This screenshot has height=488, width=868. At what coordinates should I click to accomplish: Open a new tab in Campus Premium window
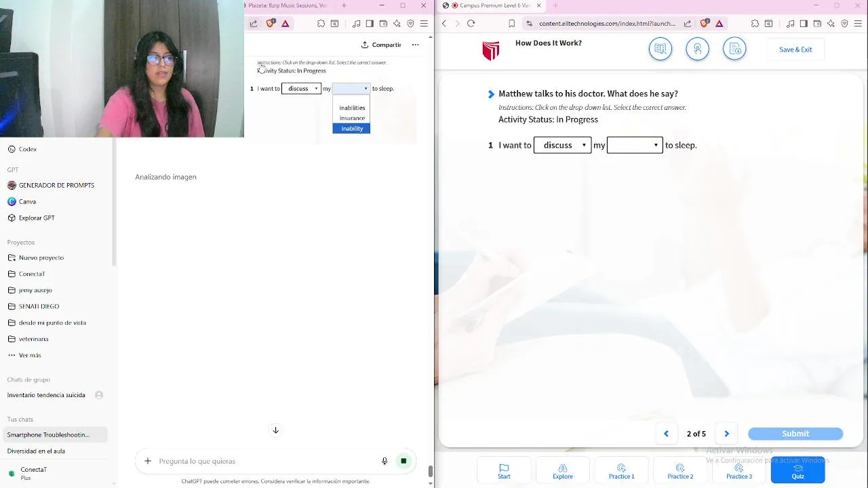[x=555, y=5]
